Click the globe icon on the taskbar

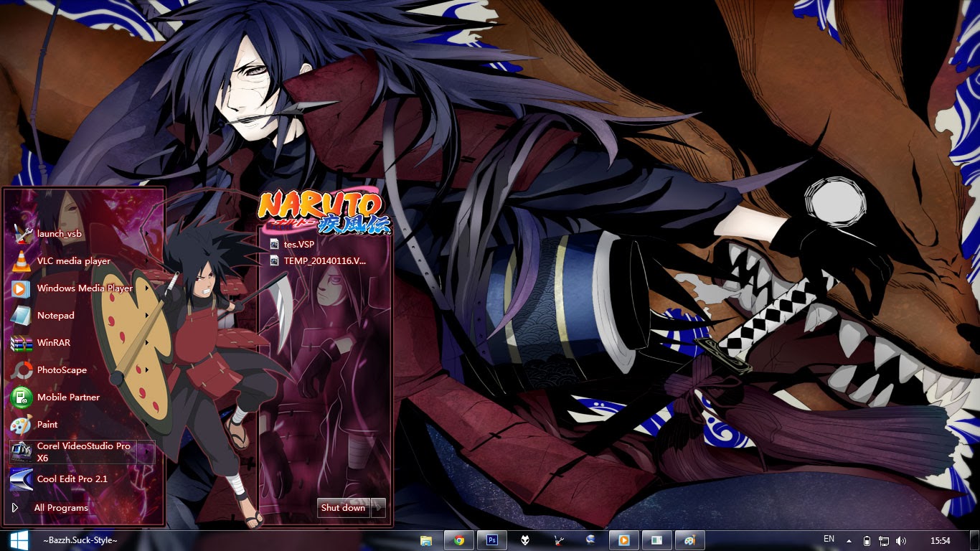click(x=590, y=541)
